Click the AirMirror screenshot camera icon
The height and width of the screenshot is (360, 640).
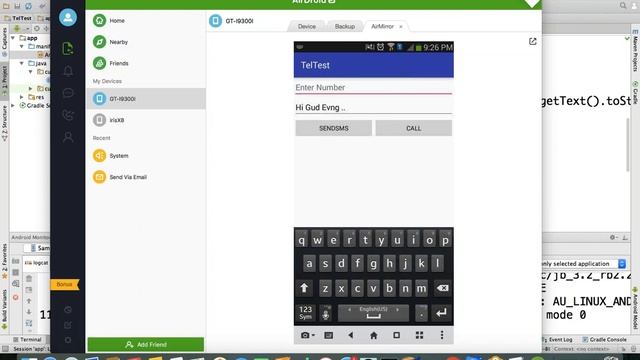tap(305, 335)
